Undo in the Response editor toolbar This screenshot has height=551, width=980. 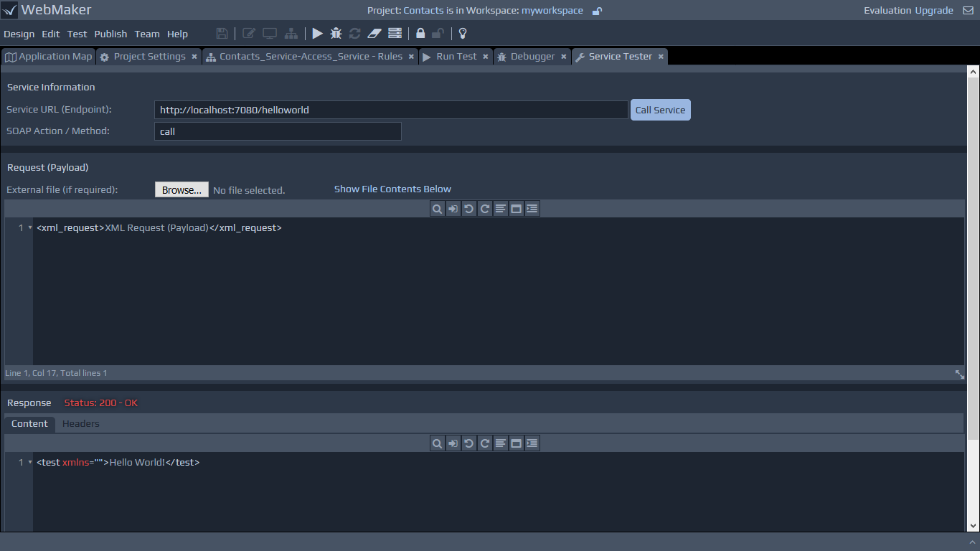(468, 443)
